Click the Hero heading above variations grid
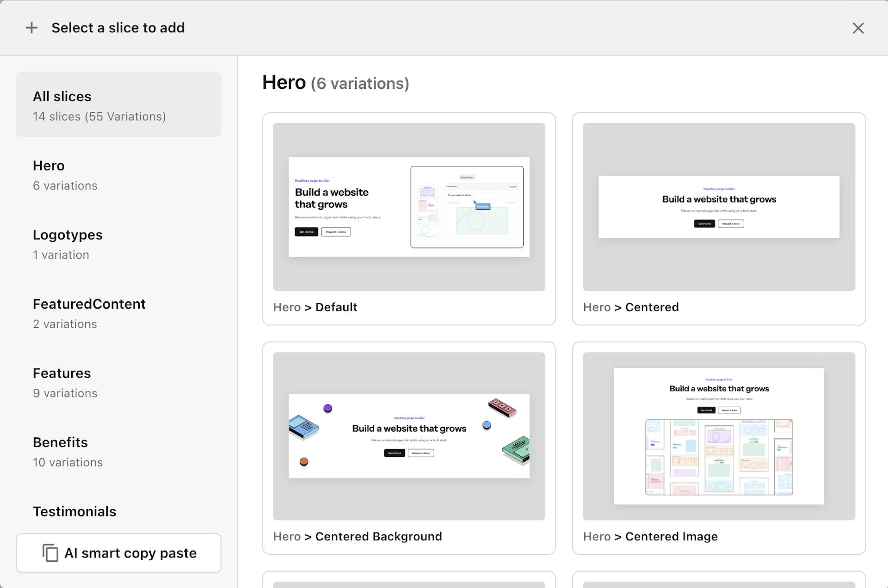The height and width of the screenshot is (588, 888). point(284,82)
